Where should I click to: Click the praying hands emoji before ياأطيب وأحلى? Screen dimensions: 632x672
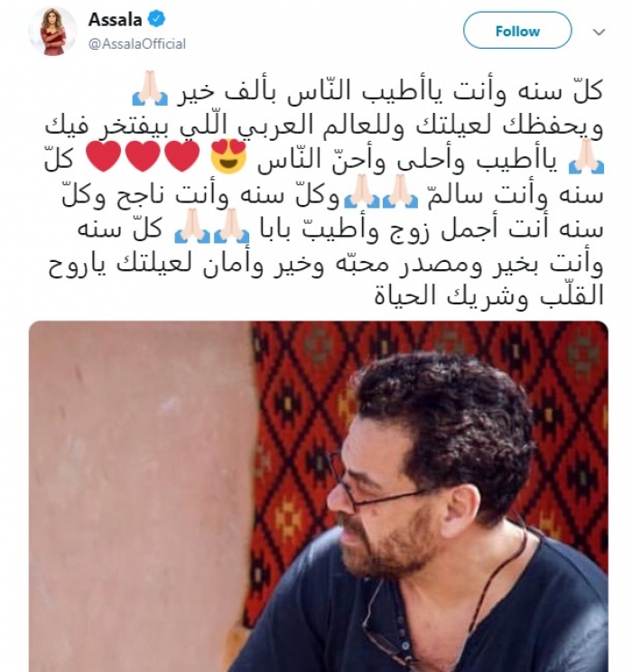[586, 157]
